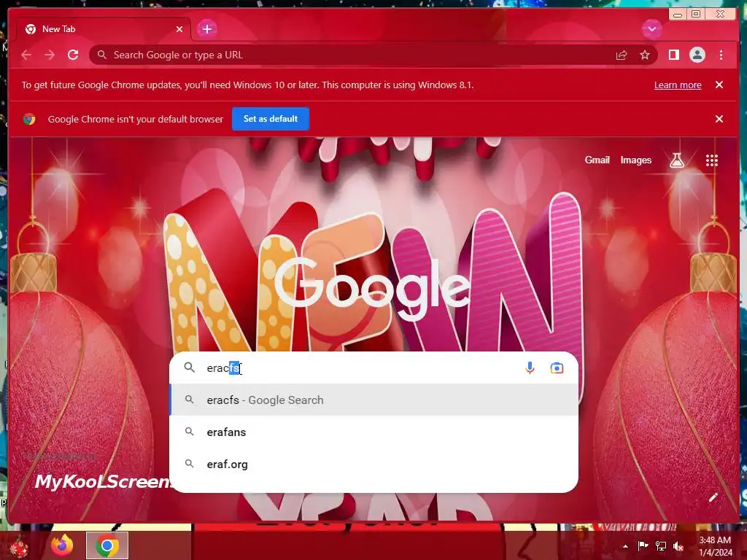Open the Learn more link
This screenshot has width=747, height=560.
[x=678, y=85]
